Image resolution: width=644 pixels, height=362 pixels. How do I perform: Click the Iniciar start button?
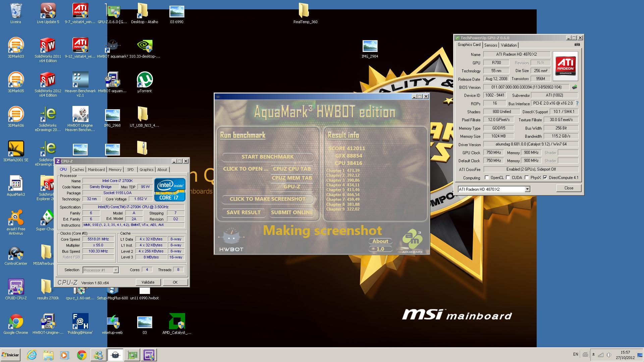[10, 355]
